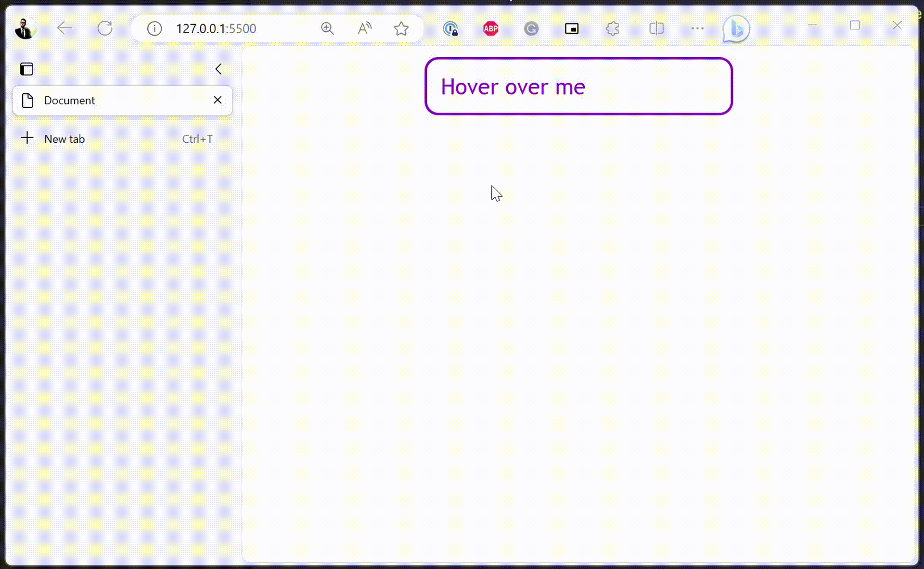Screen dimensions: 924x569
Task: Open the tab actions menu
Action: pyautogui.click(x=26, y=69)
